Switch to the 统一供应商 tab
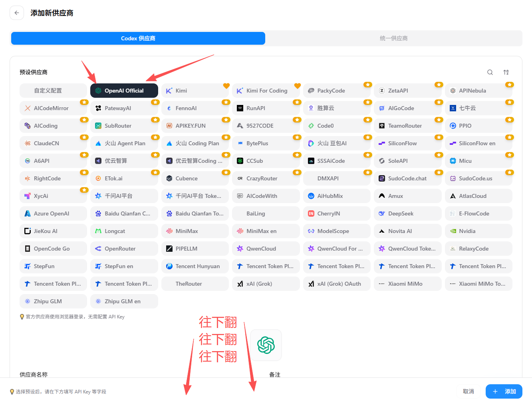Screen dimensions: 532x405 pyautogui.click(x=394, y=38)
